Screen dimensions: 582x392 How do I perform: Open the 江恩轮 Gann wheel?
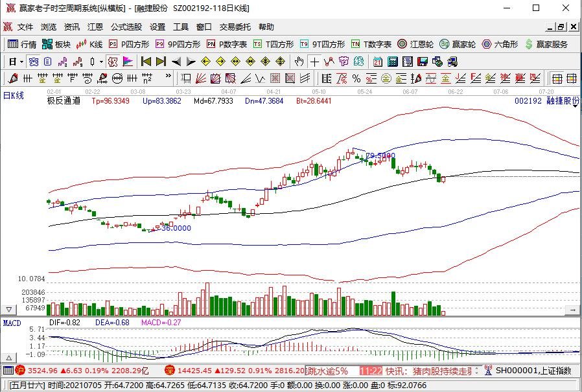click(x=415, y=44)
